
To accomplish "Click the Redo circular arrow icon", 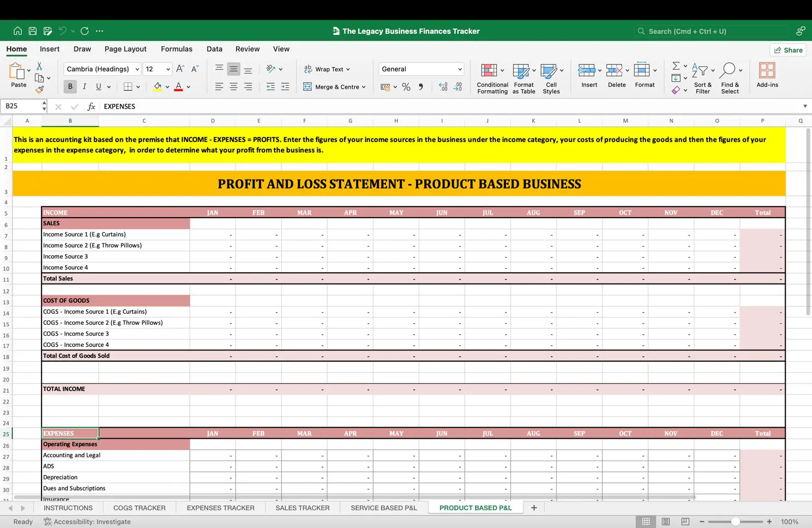I will (x=84, y=31).
